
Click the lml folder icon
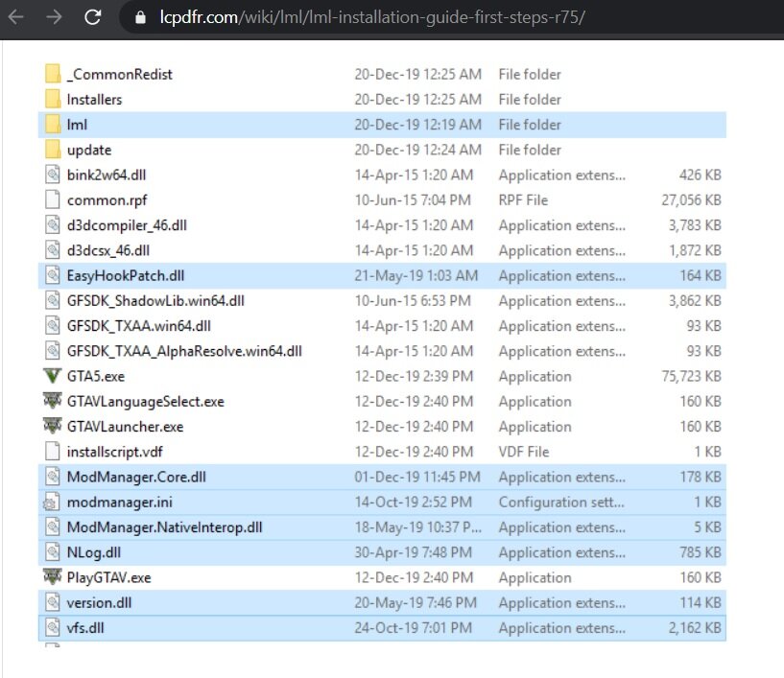pos(53,124)
